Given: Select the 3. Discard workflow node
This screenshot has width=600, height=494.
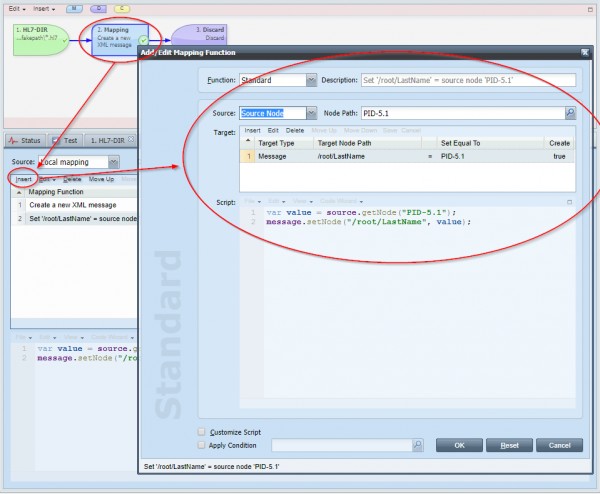Looking at the screenshot, I should point(199,35).
